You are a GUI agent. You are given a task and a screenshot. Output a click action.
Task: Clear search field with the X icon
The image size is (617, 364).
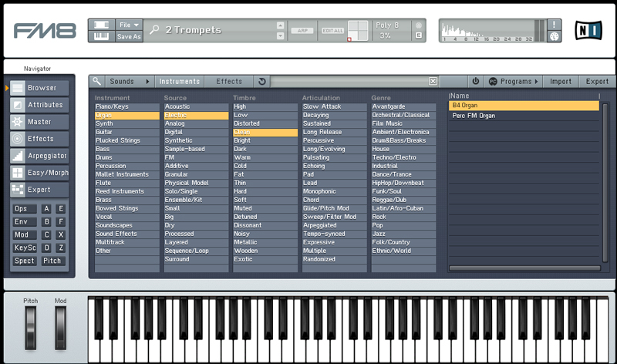(x=433, y=81)
